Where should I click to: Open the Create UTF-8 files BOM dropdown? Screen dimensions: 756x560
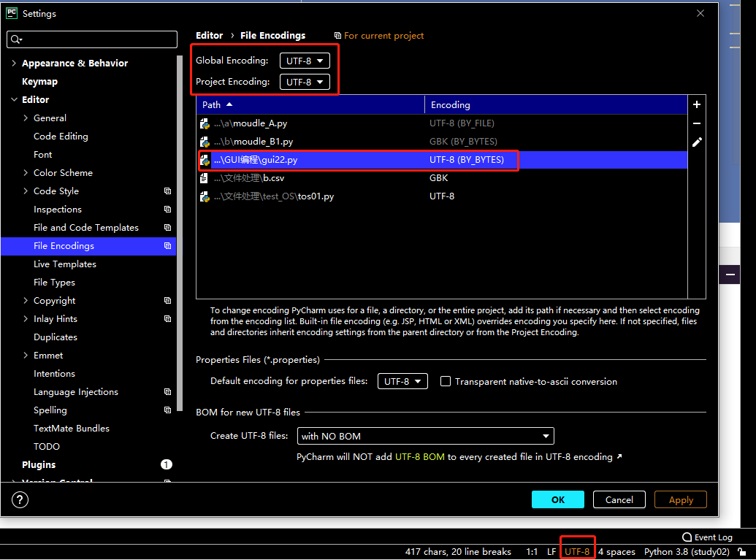pos(425,436)
